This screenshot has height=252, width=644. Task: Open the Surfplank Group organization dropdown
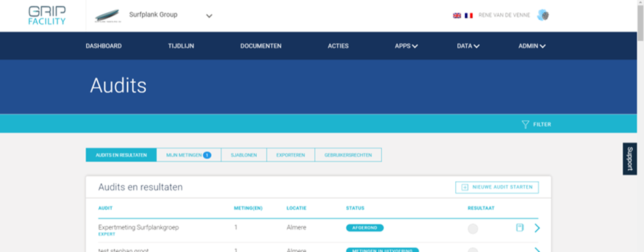209,16
